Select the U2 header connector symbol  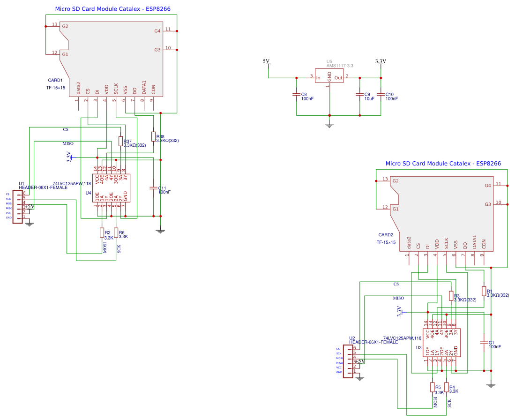tap(348, 361)
